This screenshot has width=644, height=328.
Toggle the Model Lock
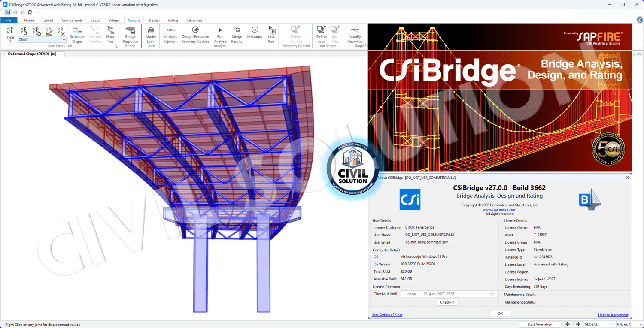[151, 35]
